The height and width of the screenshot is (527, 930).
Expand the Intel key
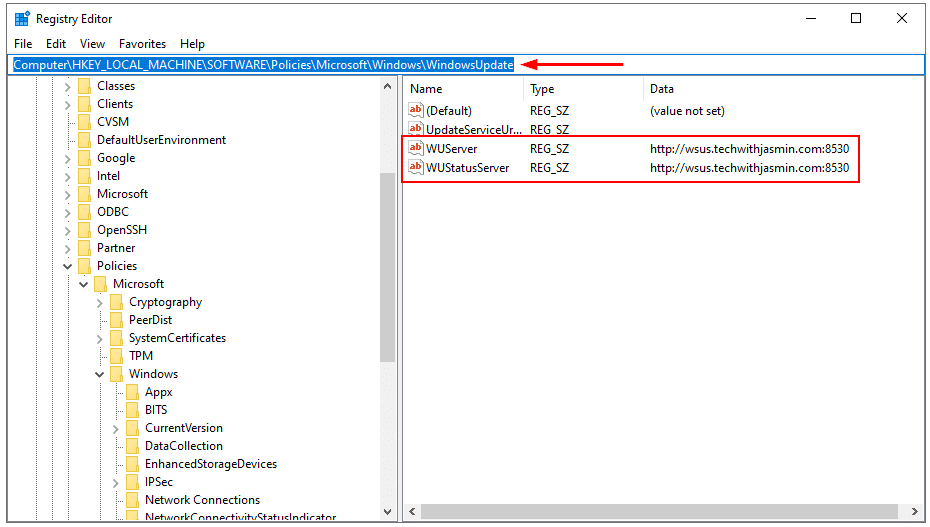point(68,177)
